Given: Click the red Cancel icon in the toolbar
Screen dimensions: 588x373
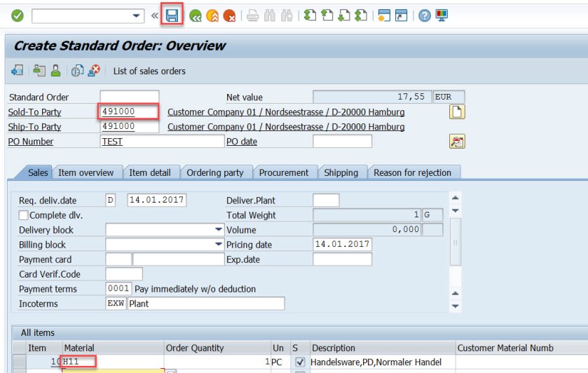Looking at the screenshot, I should [229, 15].
